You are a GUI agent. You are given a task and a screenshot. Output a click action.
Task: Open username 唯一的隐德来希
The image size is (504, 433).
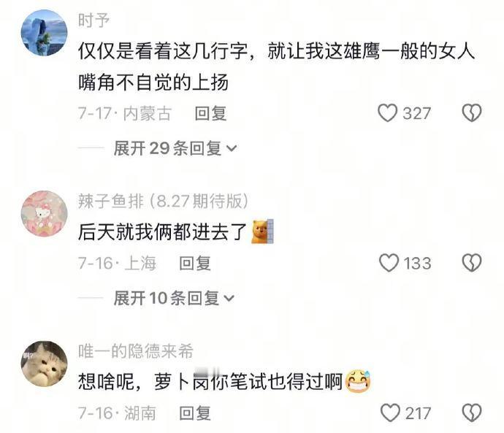click(x=136, y=351)
